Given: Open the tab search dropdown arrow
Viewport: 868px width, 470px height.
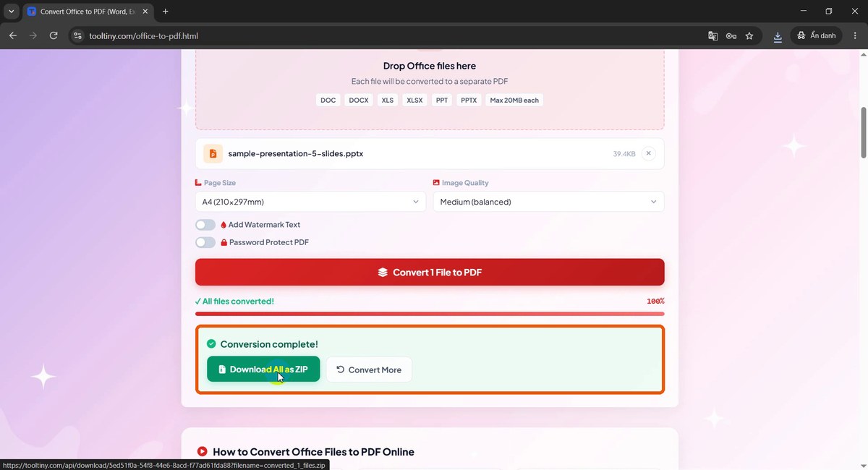Looking at the screenshot, I should 11,12.
